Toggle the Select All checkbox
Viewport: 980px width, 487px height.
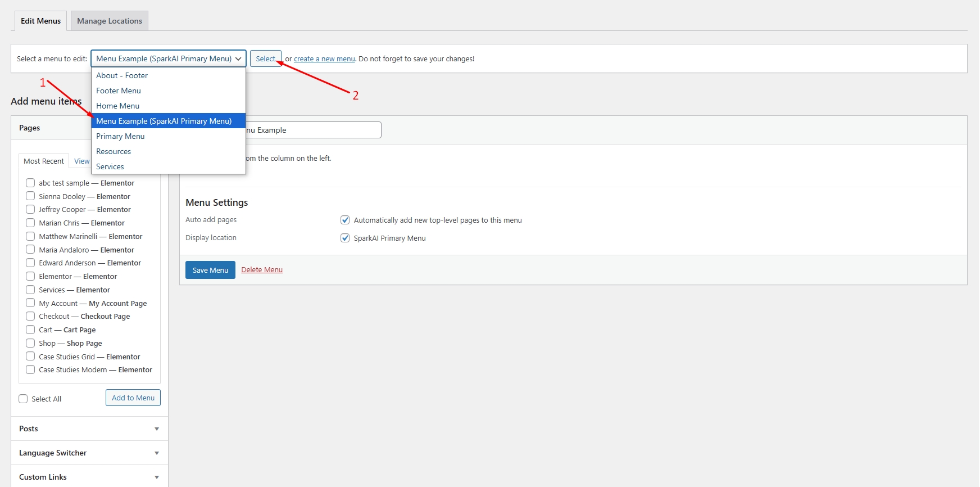(x=23, y=399)
